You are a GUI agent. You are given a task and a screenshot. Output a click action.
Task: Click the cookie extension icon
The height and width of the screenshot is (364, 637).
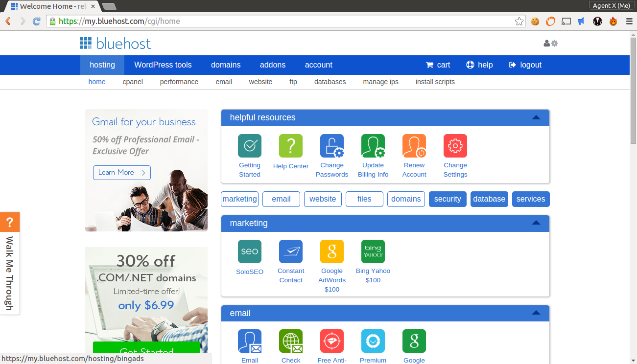535,21
